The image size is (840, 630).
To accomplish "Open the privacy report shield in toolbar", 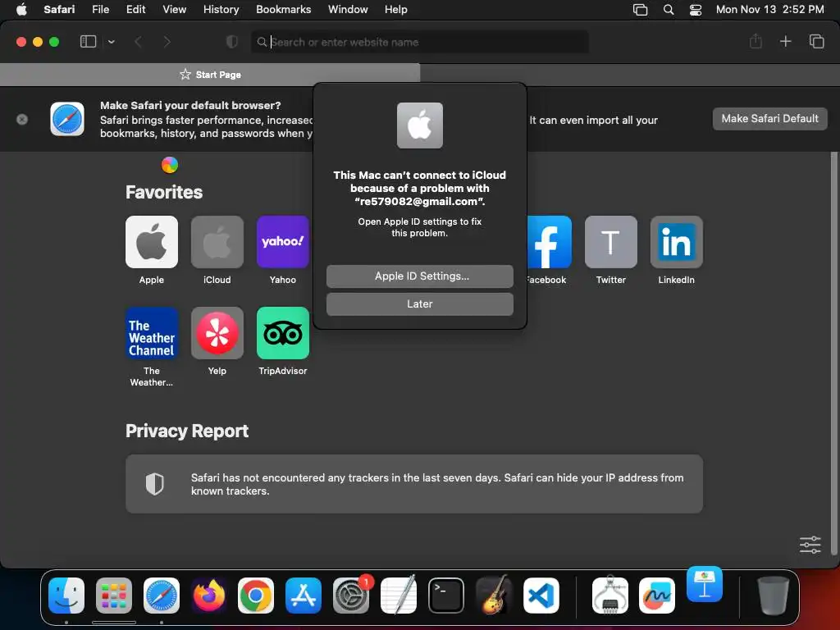I will point(232,42).
